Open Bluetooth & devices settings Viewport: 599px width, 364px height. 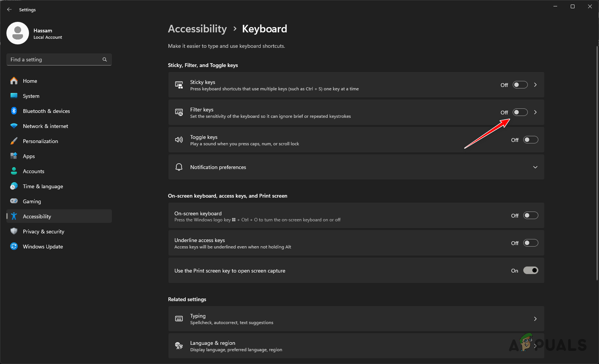(x=46, y=111)
